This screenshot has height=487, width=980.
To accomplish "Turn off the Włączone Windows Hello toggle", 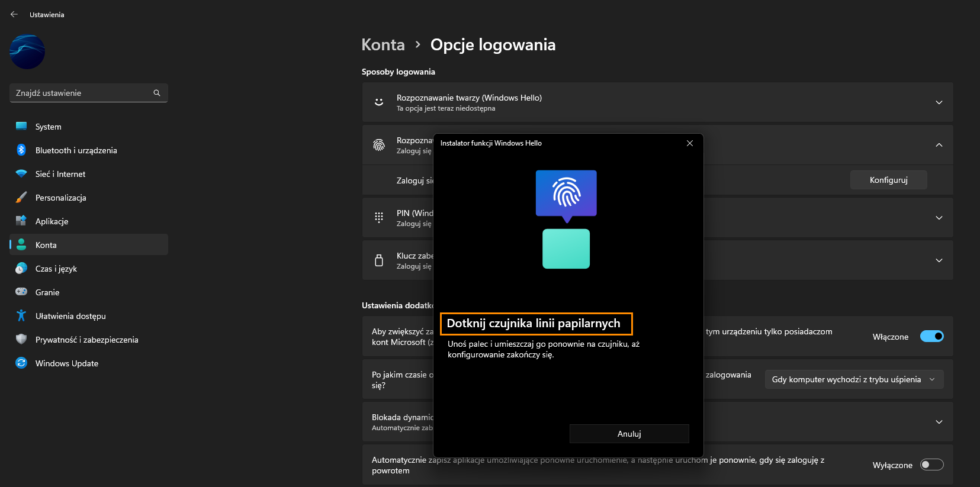I will pos(932,336).
